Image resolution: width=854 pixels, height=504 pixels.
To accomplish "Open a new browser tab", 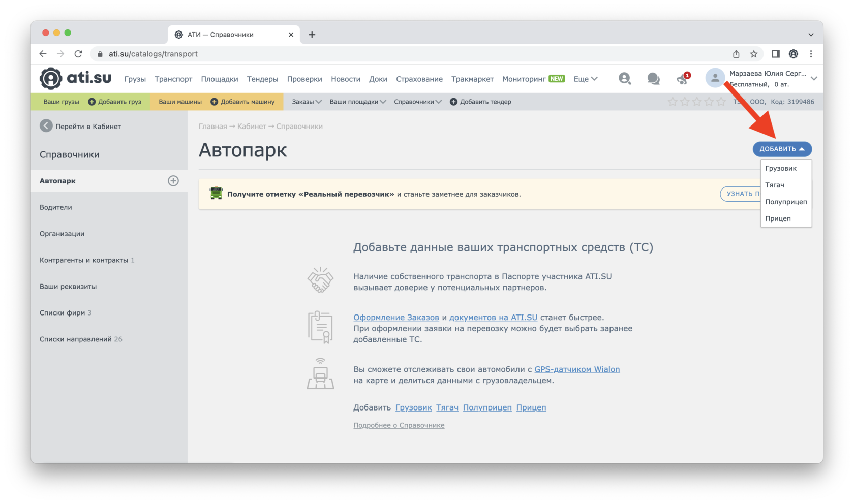I will pos(312,35).
